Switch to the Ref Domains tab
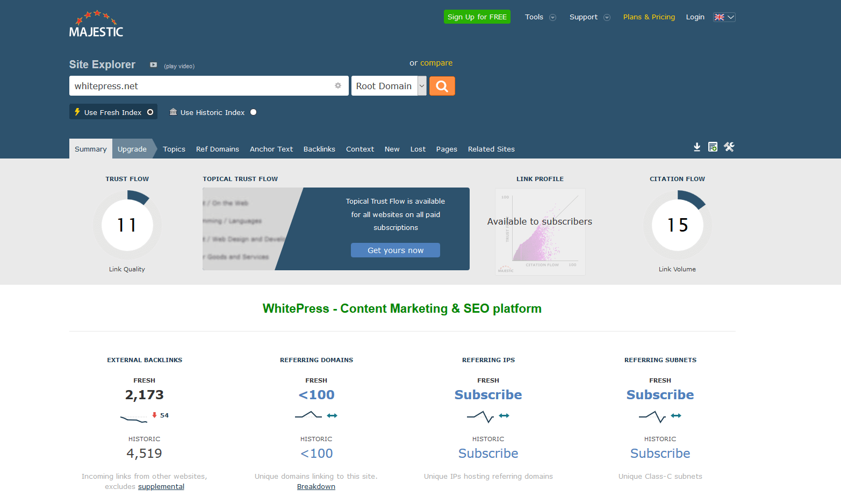841x504 pixels. [x=218, y=149]
